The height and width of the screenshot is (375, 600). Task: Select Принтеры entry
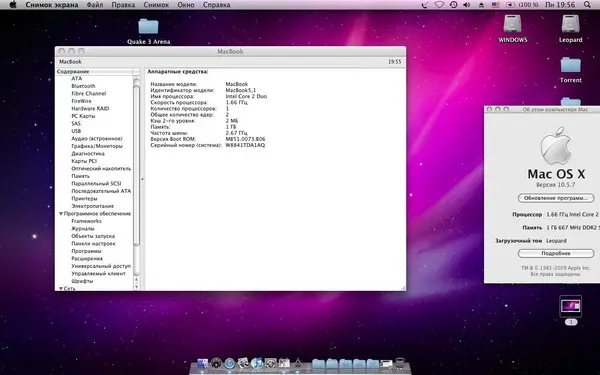tap(84, 199)
